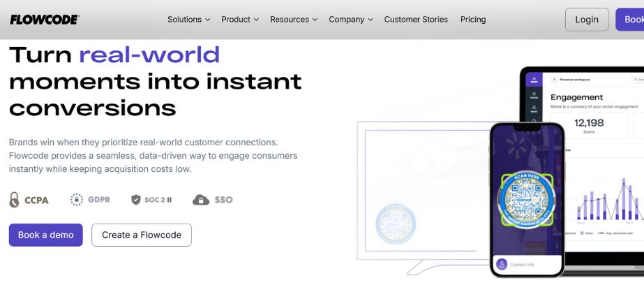Click the SSO cloud lock icon
Image resolution: width=644 pixels, height=304 pixels.
201,200
